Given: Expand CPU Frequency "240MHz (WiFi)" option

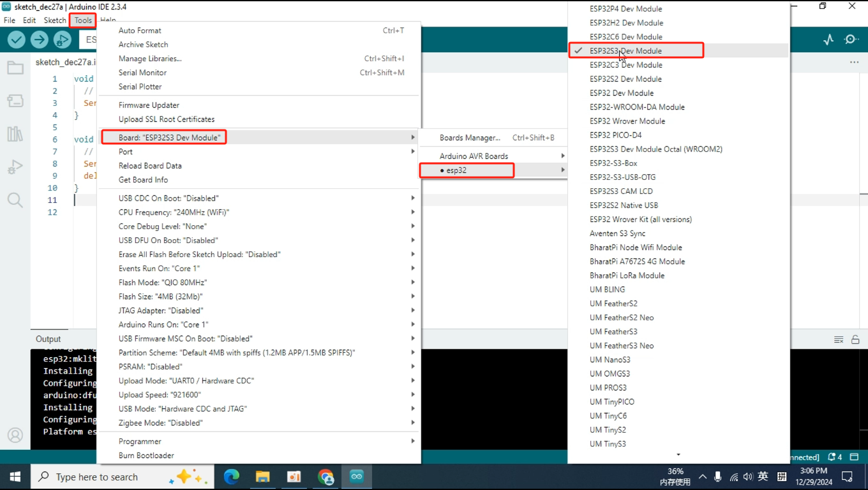Looking at the screenshot, I should [259, 212].
